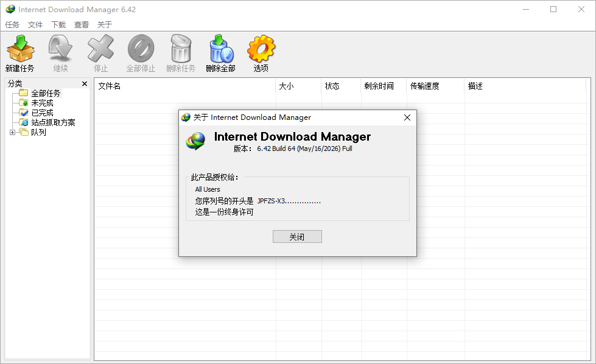The height and width of the screenshot is (364, 596).
Task: Click the Internet Download Manager heading in dialog
Action: (292, 136)
